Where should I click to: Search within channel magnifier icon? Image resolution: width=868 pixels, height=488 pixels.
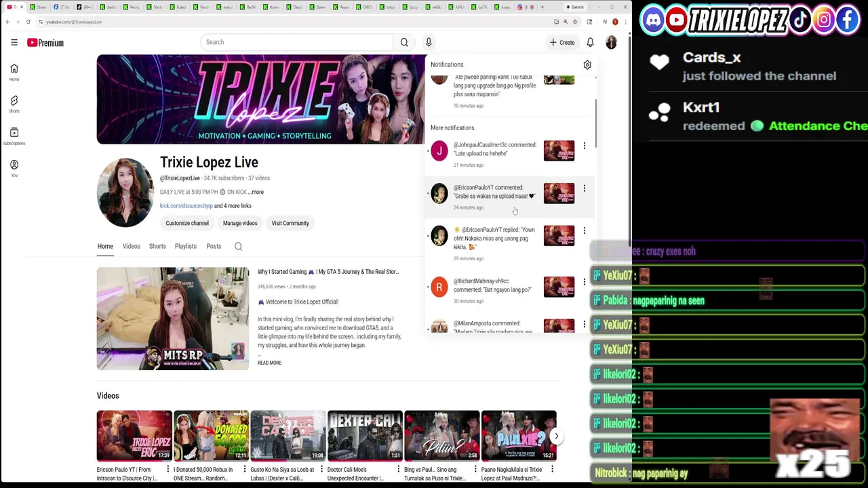[238, 246]
